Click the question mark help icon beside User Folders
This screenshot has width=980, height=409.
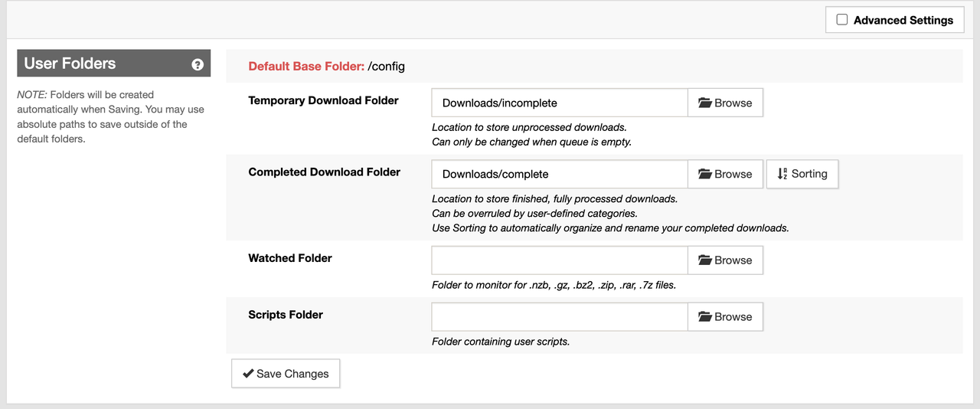[x=198, y=64]
